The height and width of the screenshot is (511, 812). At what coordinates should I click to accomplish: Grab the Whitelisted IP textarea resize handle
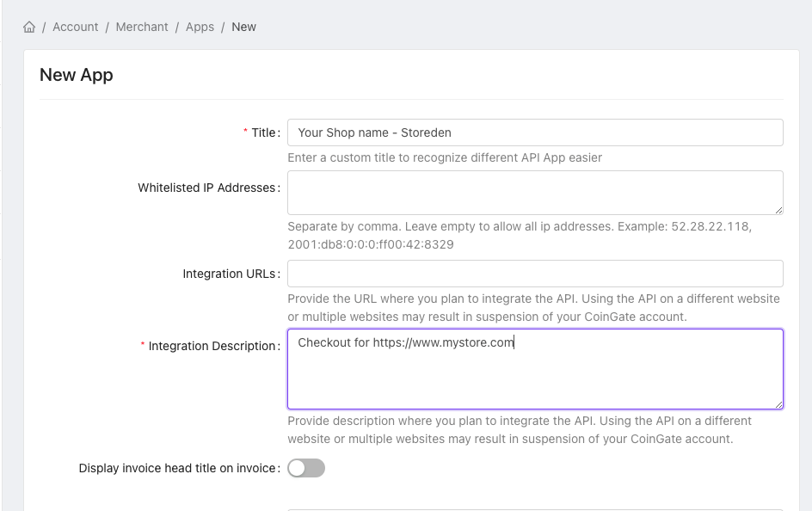click(x=778, y=209)
